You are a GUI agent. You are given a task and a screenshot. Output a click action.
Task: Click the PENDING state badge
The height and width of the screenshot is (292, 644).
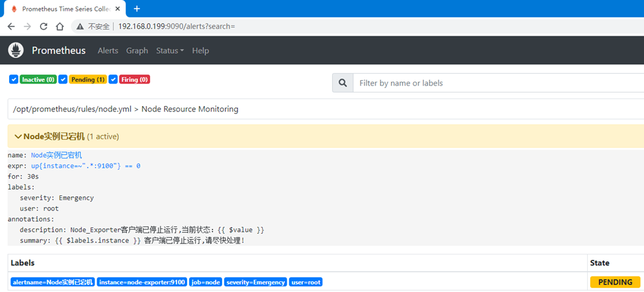[616, 282]
